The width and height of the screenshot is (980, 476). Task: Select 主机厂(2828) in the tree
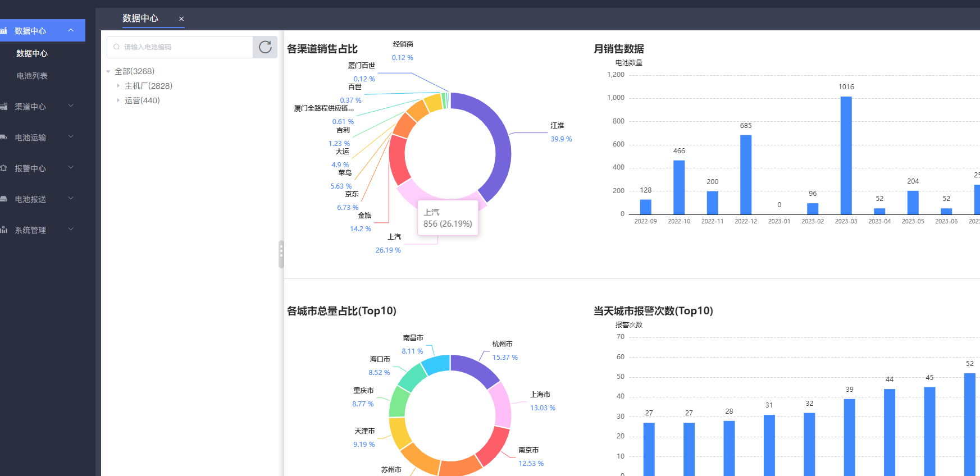148,86
